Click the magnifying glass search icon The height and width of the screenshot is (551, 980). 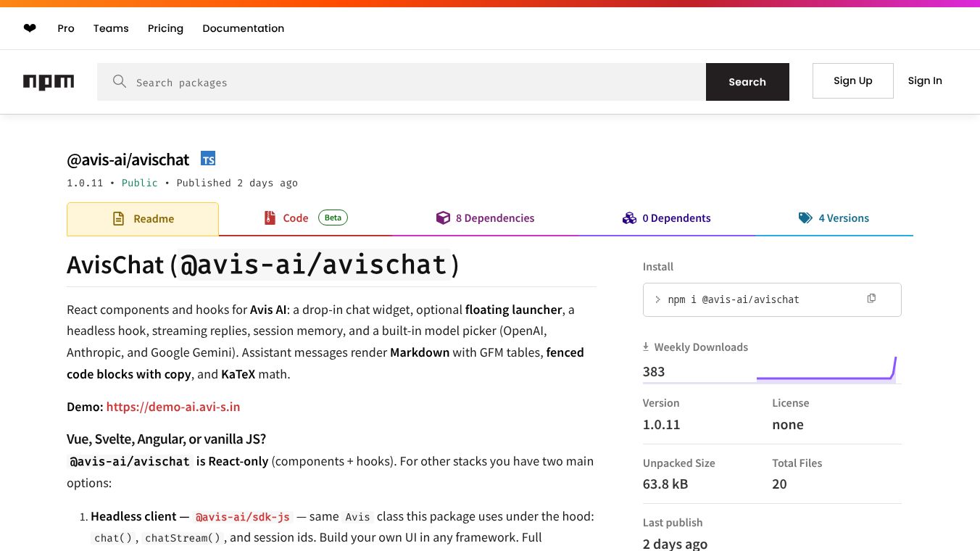tap(120, 81)
